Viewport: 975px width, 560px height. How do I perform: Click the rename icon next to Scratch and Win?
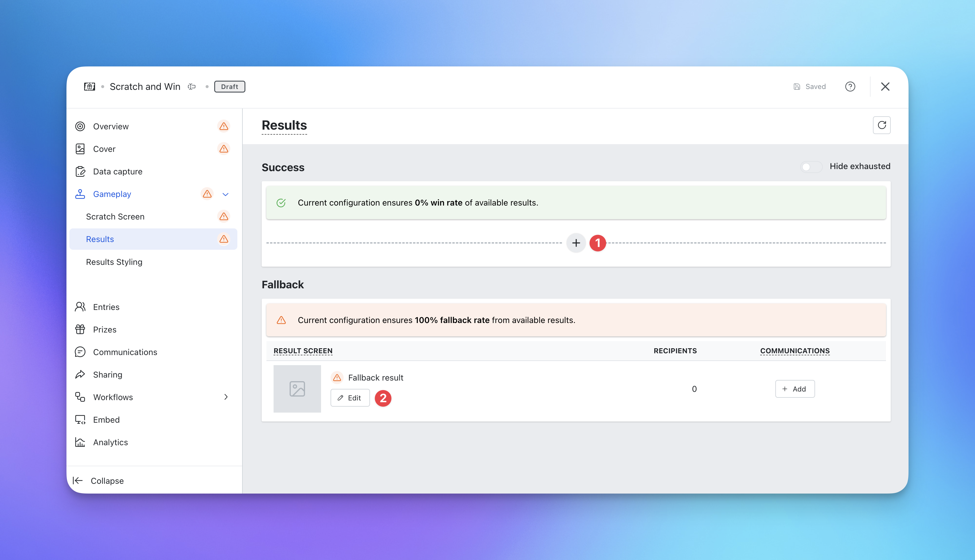point(192,87)
